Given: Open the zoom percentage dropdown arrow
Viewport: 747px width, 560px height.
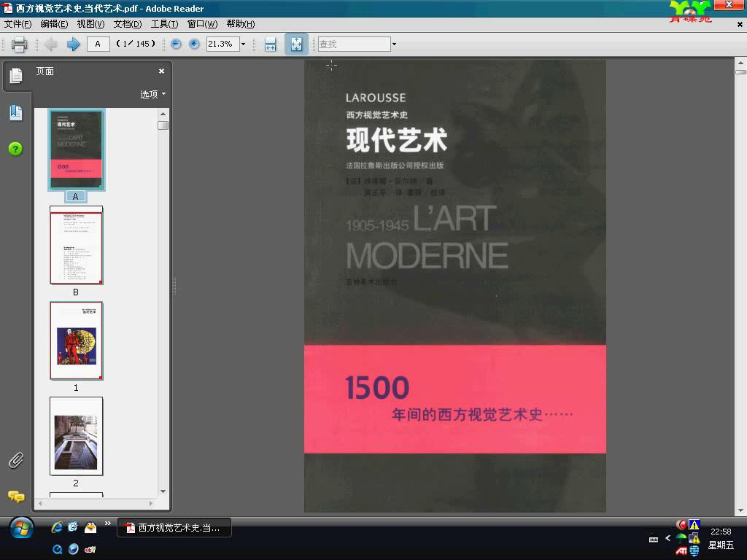Looking at the screenshot, I should pyautogui.click(x=244, y=44).
